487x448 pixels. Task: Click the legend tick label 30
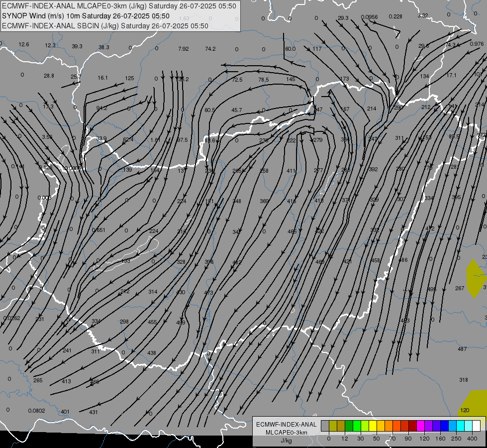[x=361, y=439]
